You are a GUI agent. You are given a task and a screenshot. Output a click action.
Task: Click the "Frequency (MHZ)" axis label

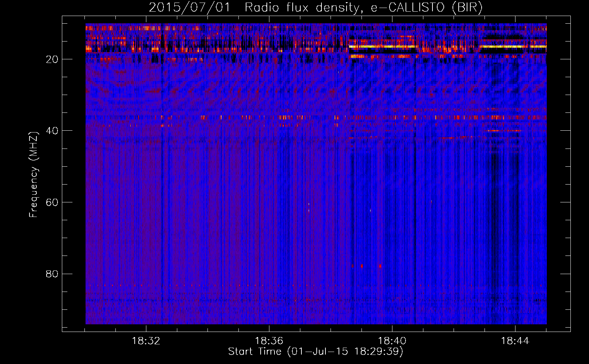[33, 175]
